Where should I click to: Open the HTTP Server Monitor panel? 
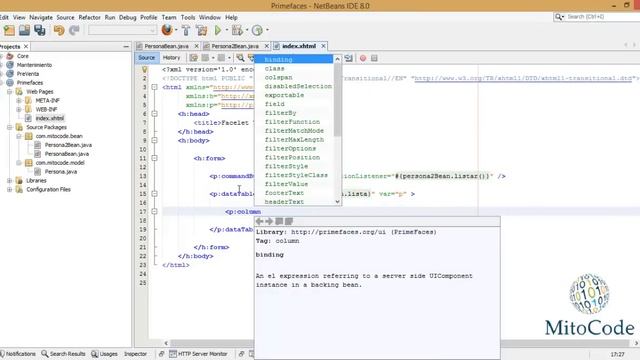tap(198, 354)
